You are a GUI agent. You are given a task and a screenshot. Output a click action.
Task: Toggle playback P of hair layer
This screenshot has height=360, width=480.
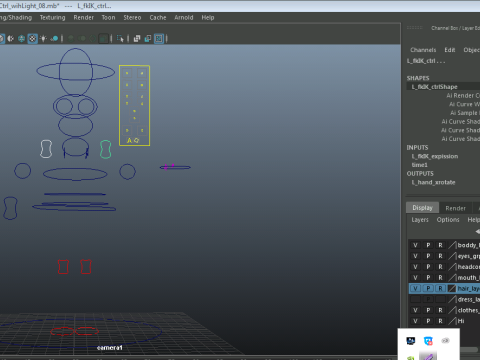[x=428, y=289]
